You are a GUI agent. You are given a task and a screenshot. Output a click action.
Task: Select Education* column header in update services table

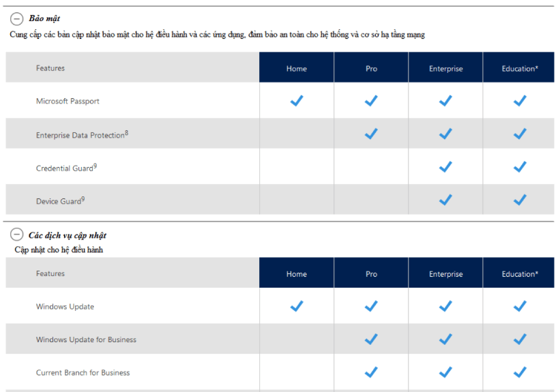point(518,273)
